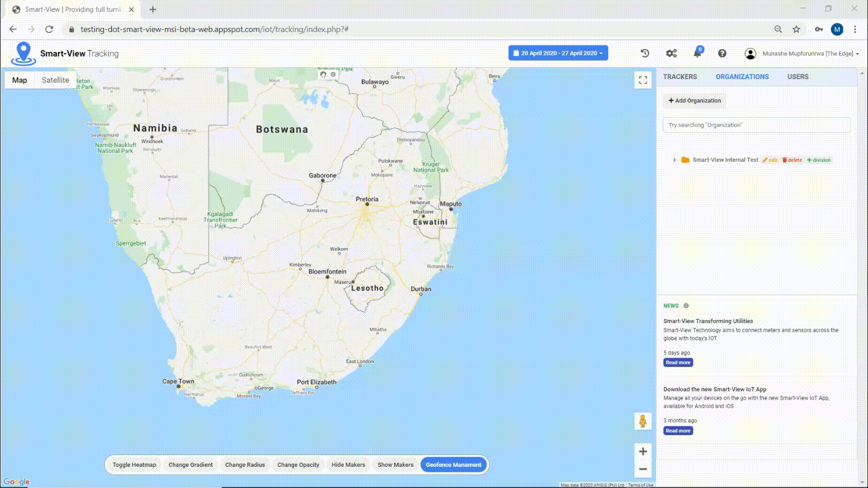
Task: Read more about the Smart-View IoT App
Action: coord(678,431)
